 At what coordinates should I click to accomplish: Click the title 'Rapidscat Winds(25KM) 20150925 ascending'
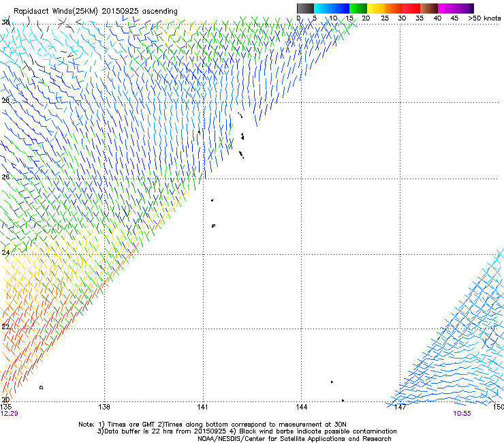click(95, 12)
